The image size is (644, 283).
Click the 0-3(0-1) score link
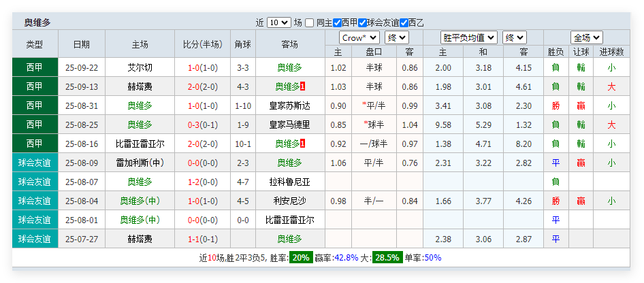[x=202, y=124]
